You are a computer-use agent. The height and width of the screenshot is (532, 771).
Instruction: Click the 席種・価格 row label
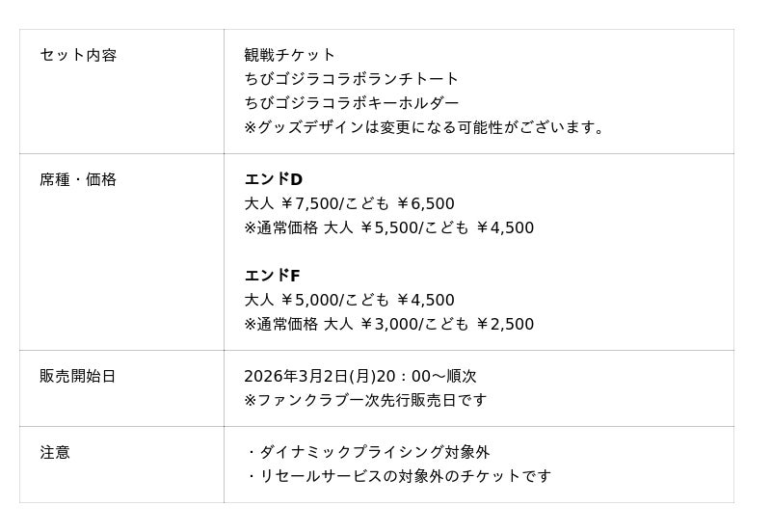pyautogui.click(x=78, y=179)
